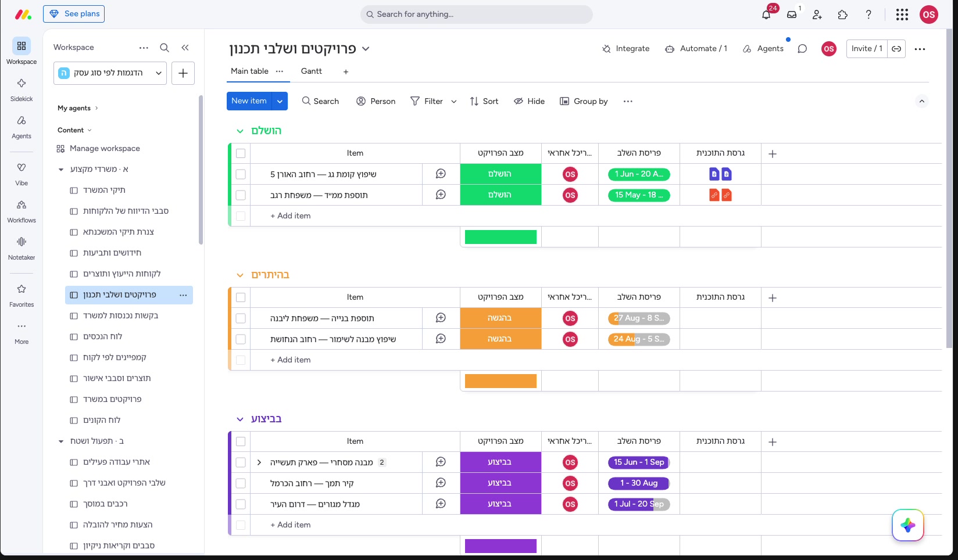Open the לוח הנכסים board

[102, 337]
